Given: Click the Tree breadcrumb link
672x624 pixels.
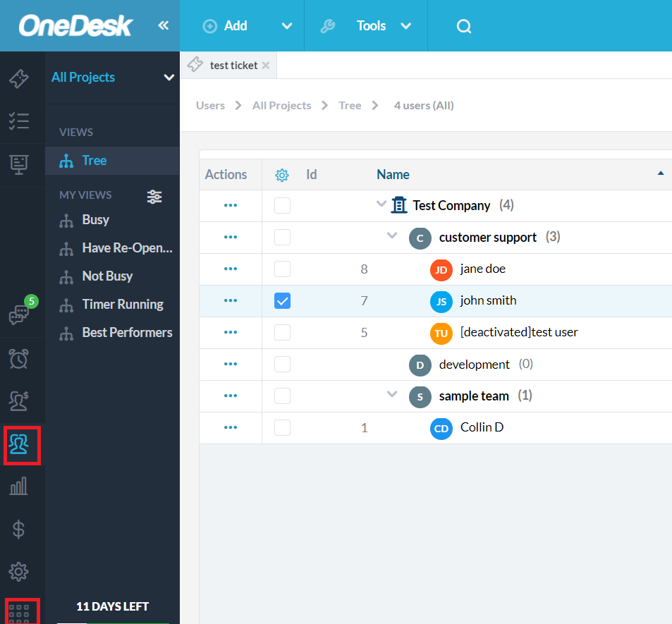Looking at the screenshot, I should (350, 106).
